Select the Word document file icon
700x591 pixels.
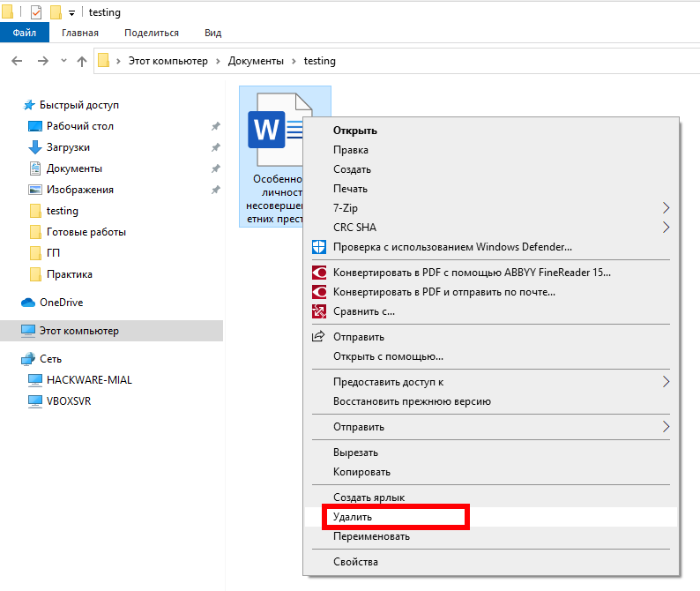pyautogui.click(x=274, y=130)
